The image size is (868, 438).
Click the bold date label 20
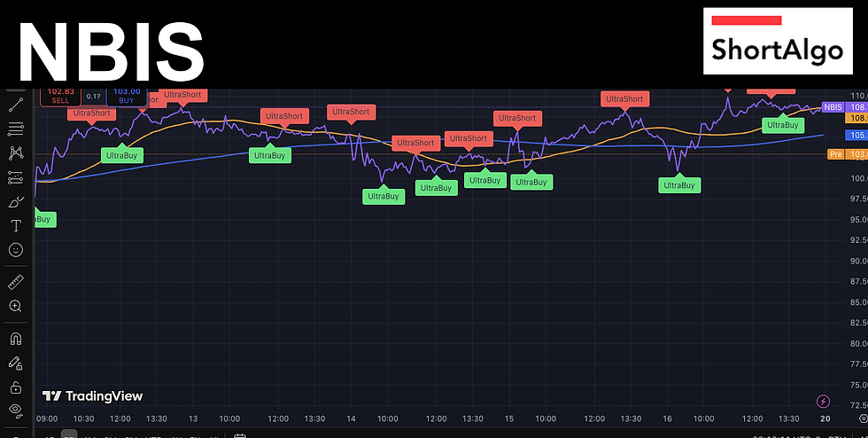point(825,418)
